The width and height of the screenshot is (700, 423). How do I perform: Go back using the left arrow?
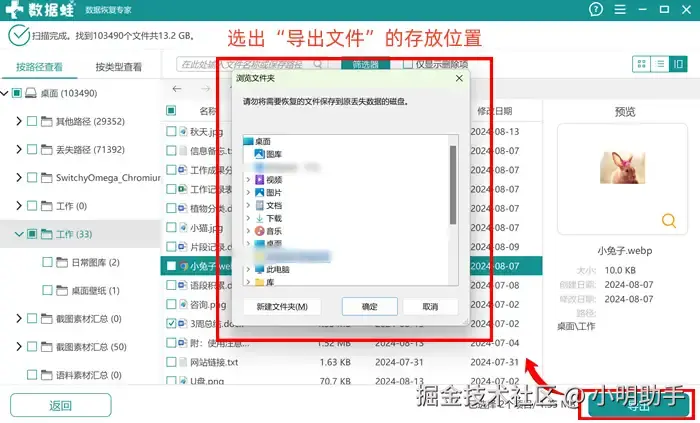pos(177,89)
